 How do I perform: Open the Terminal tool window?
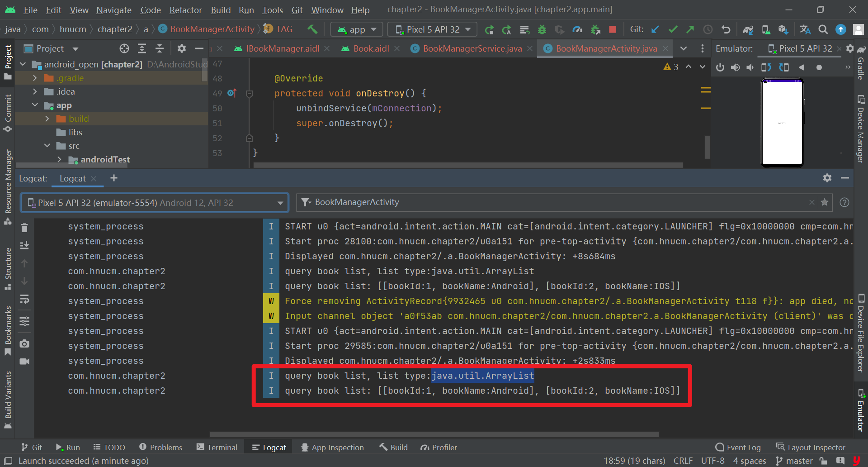click(217, 447)
